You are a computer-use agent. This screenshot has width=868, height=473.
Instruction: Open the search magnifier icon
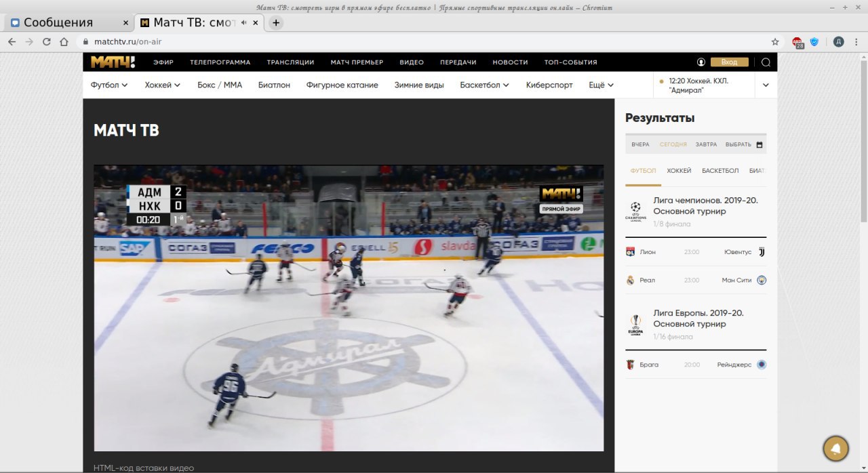(766, 62)
